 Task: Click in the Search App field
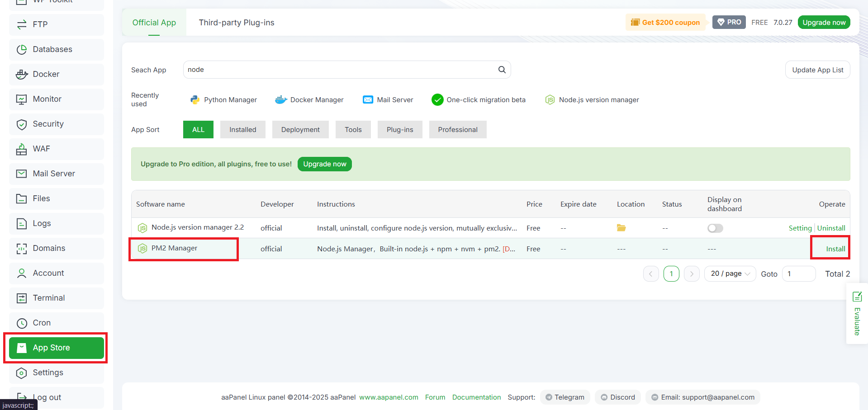pos(347,70)
